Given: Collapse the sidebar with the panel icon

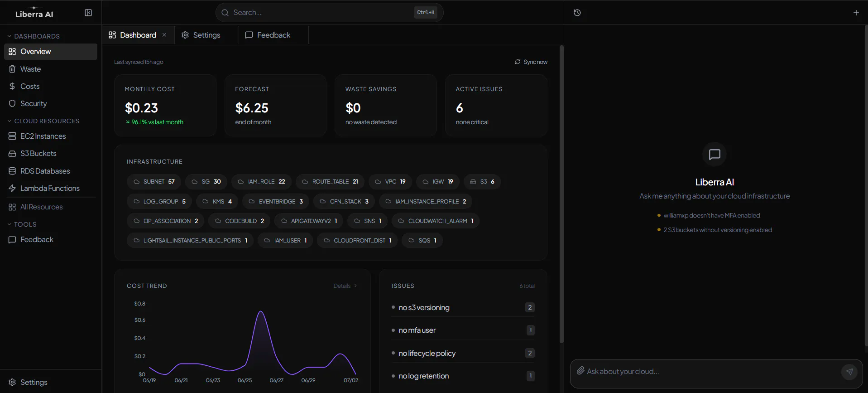Looking at the screenshot, I should 88,13.
